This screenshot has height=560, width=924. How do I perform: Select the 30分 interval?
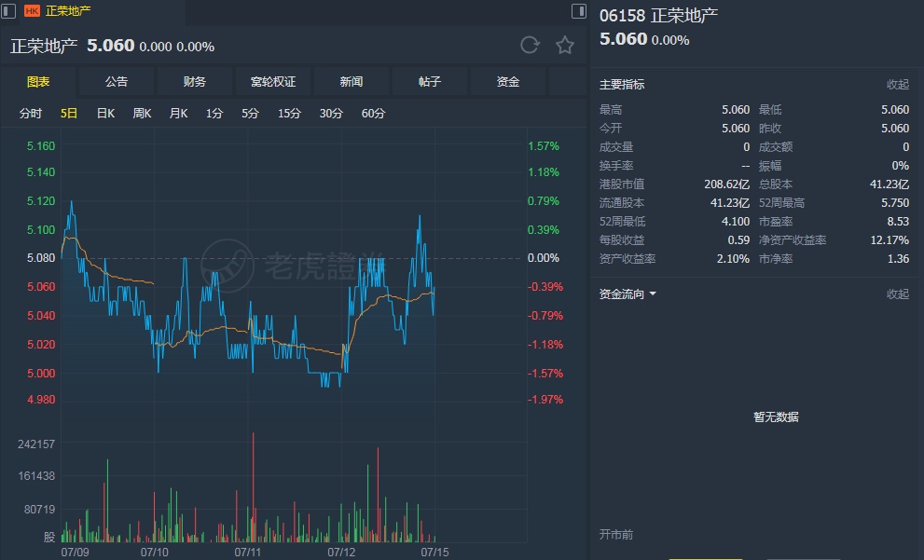point(331,113)
